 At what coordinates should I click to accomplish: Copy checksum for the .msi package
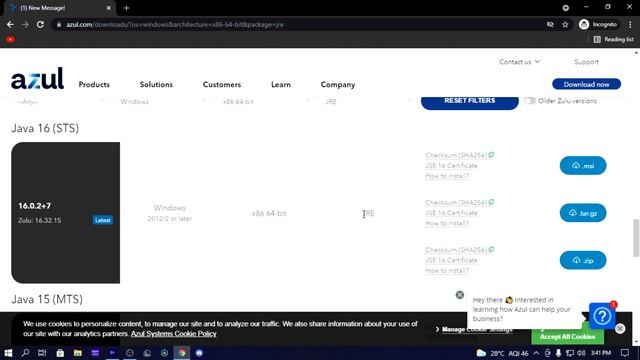(491, 155)
